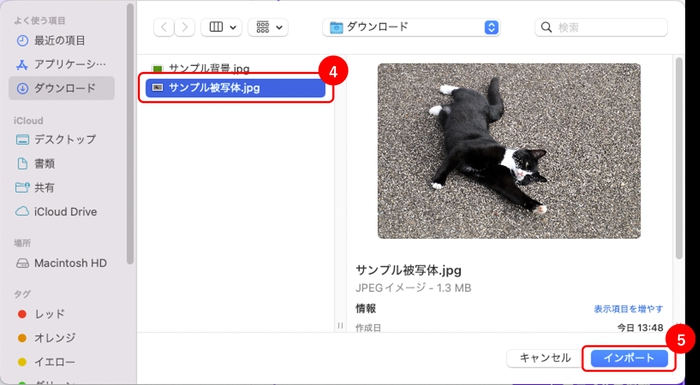Image resolution: width=700 pixels, height=385 pixels.
Task: Click the magnifying glass search icon
Action: click(x=546, y=27)
